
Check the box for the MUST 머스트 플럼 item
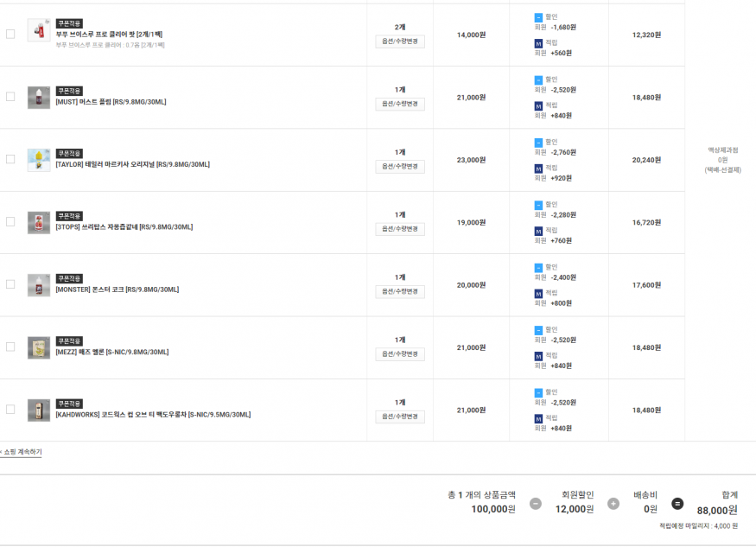coord(10,97)
